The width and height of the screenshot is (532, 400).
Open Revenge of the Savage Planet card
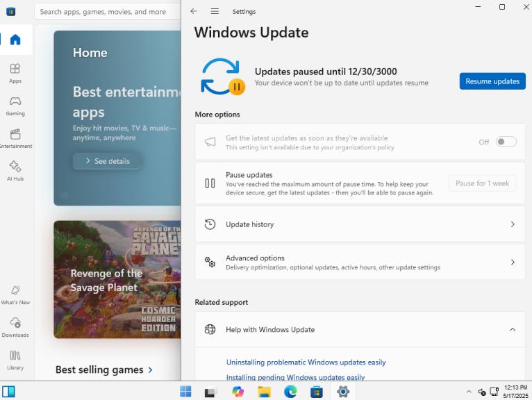click(x=117, y=280)
